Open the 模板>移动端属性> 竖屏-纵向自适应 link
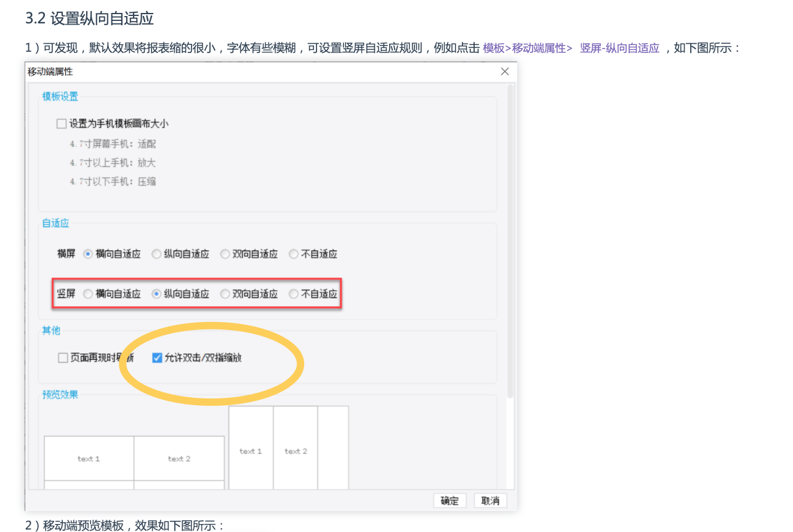 (x=571, y=48)
